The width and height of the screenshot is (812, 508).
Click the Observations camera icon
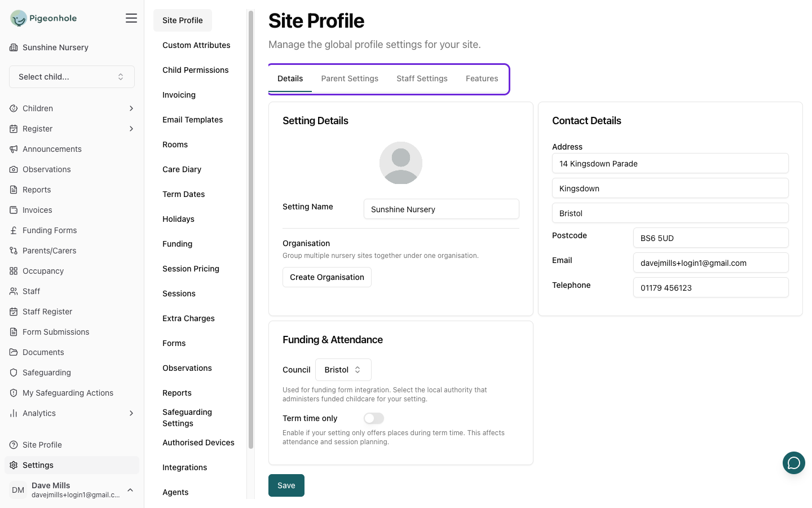[x=14, y=169]
